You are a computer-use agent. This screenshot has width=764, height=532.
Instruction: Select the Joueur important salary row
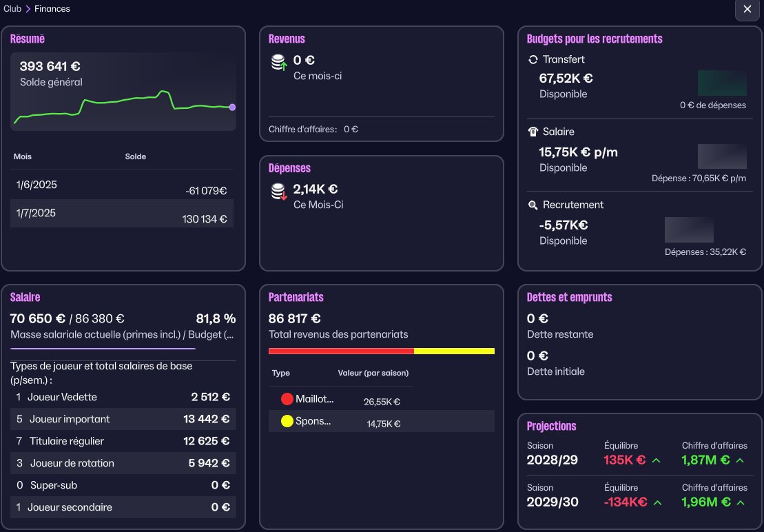coord(123,419)
